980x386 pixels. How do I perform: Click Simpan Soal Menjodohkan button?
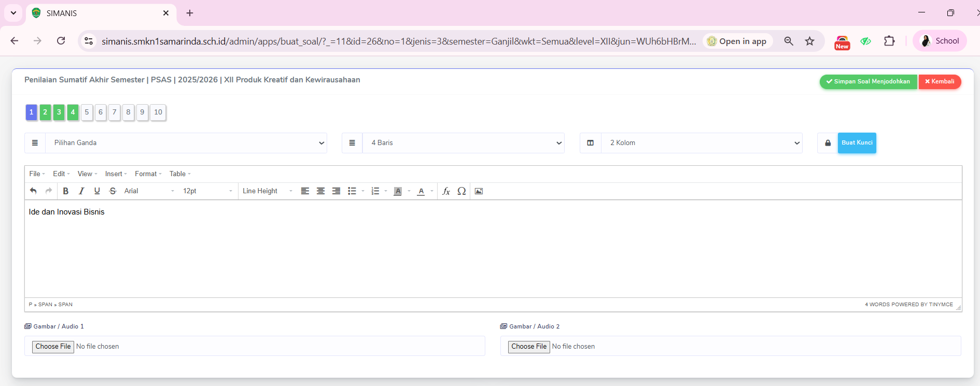[868, 82]
